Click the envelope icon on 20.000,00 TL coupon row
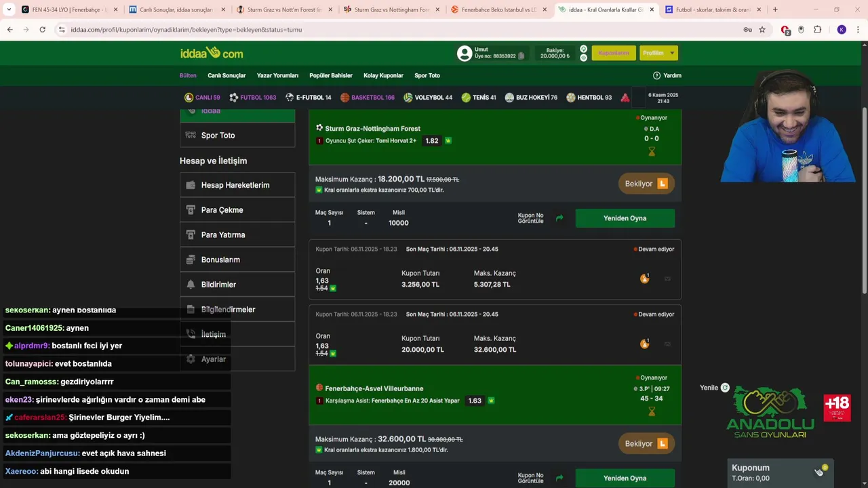 pyautogui.click(x=667, y=344)
